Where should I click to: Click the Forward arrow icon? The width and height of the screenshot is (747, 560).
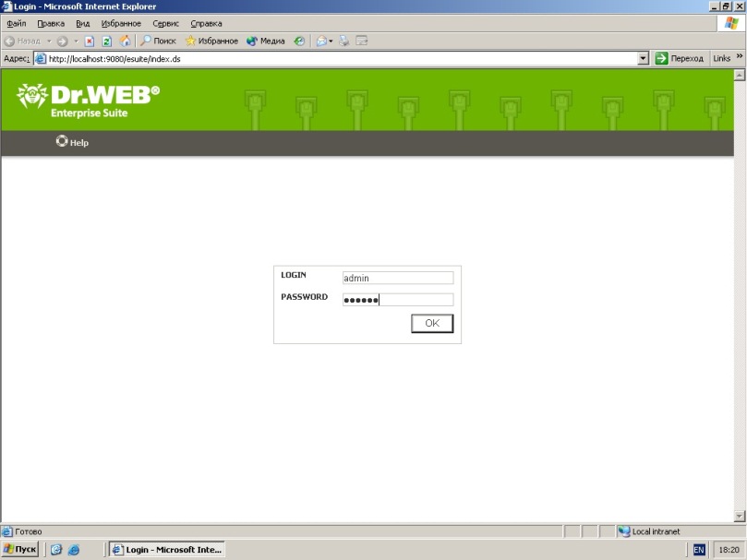(x=62, y=41)
